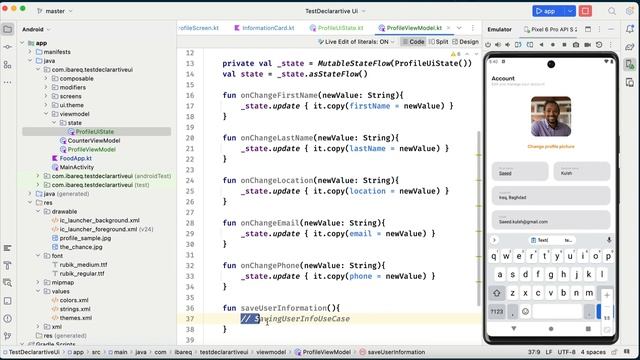This screenshot has height=360, width=640.
Task: Open the Android project view dropdown
Action: pos(36,29)
